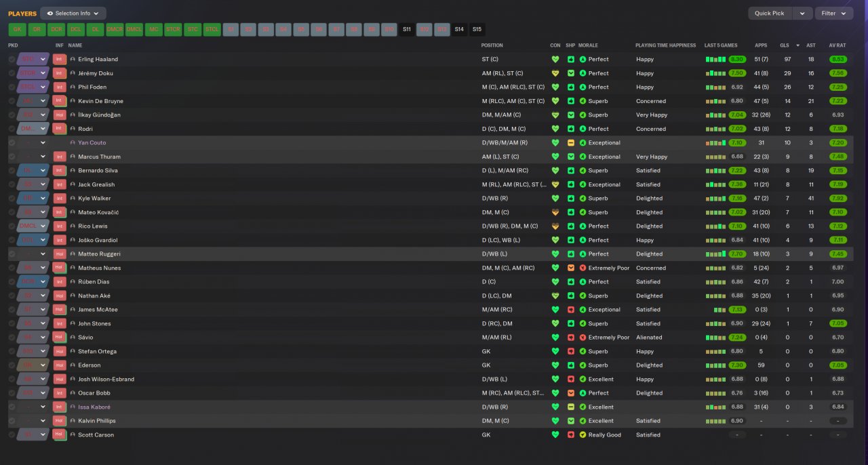Expand position selector for Rúben Dias
The width and height of the screenshot is (868, 465).
click(43, 281)
